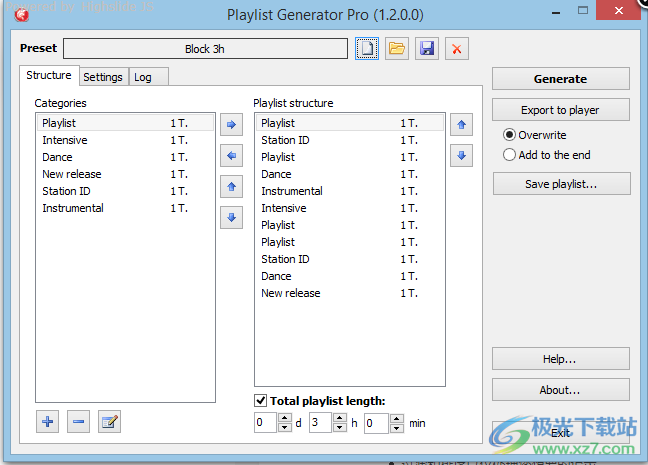648x465 pixels.
Task: Save the preset with the floppy disk icon
Action: tap(427, 49)
